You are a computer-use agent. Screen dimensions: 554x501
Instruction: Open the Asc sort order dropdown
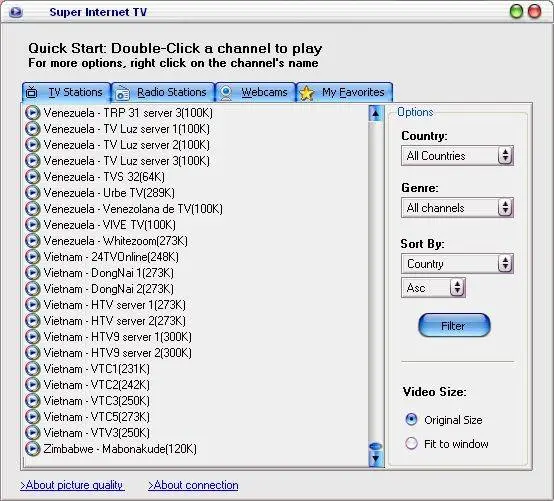(433, 288)
